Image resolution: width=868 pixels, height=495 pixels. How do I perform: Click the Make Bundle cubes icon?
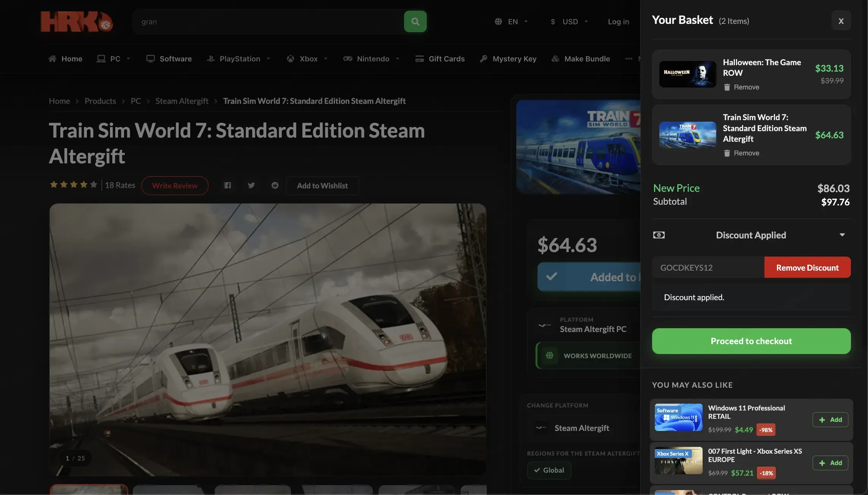coord(555,59)
